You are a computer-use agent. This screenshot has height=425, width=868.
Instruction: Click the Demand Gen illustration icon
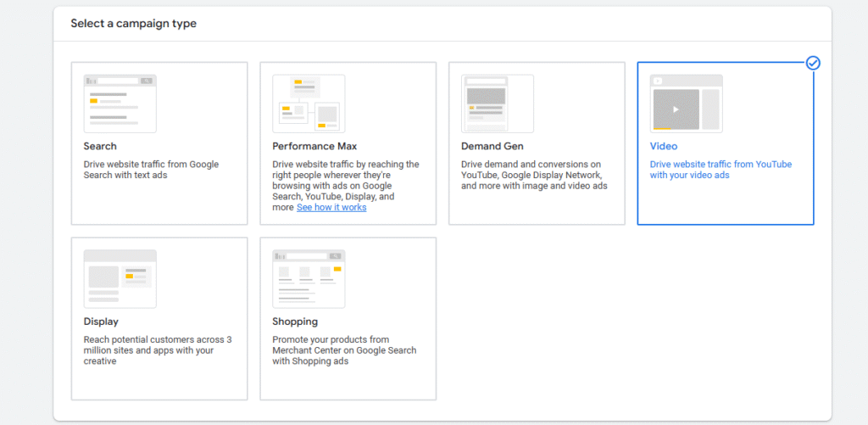click(498, 103)
